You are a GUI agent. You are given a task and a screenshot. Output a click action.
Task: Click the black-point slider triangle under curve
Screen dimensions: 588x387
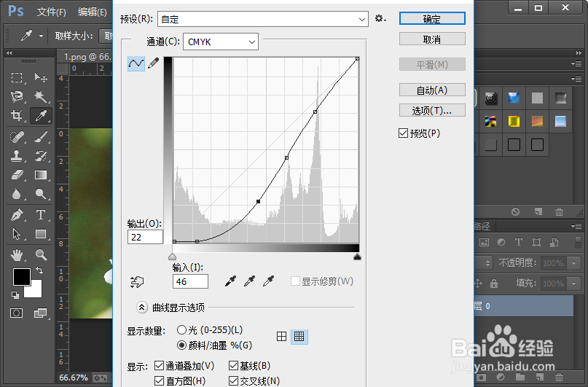[357, 257]
